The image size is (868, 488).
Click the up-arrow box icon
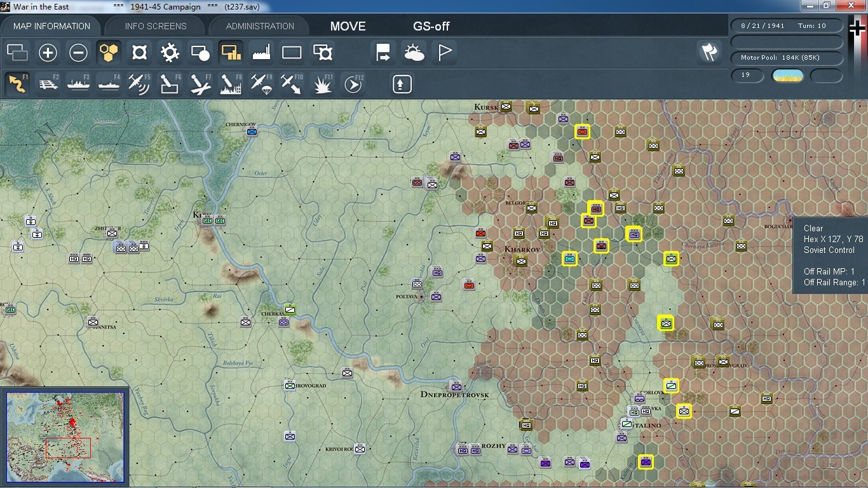[402, 84]
